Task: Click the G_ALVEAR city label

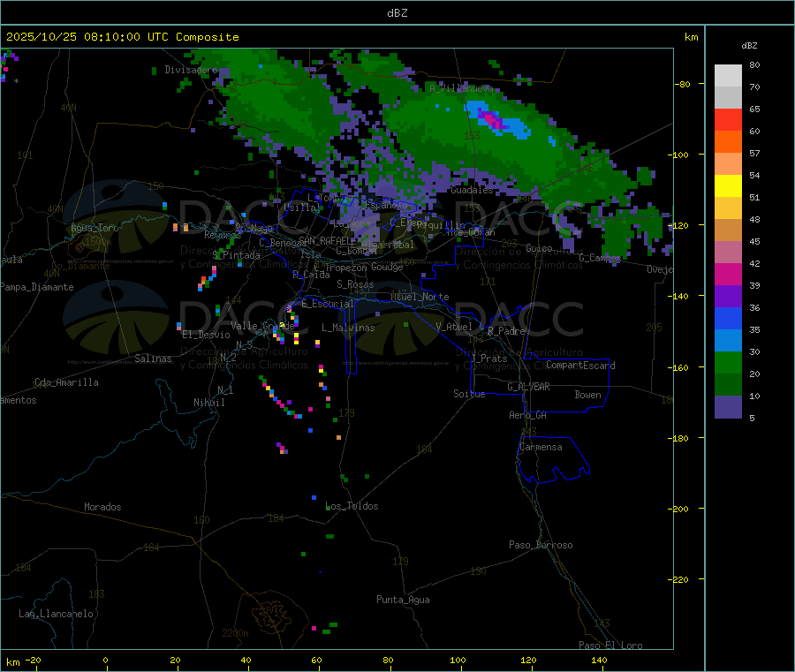Action: pos(528,387)
